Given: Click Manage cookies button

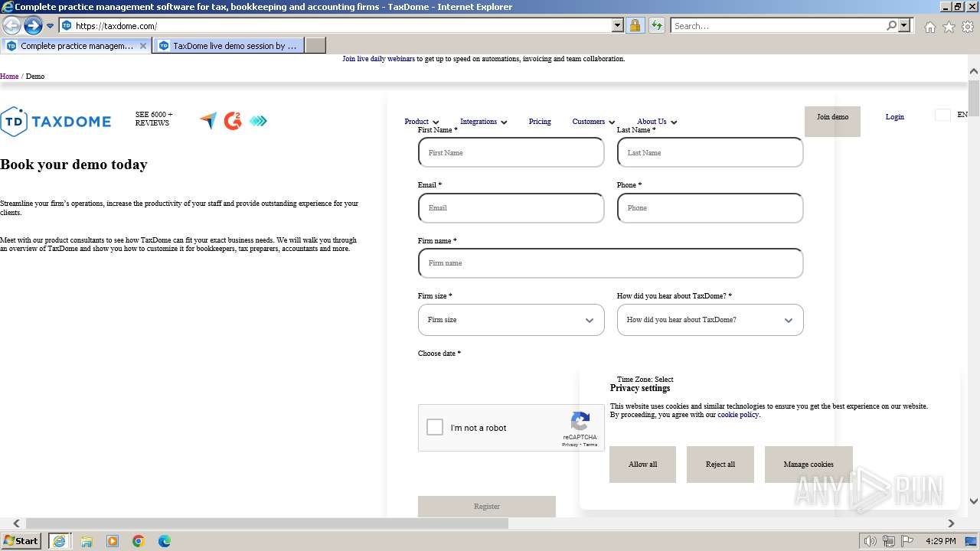Looking at the screenshot, I should (x=808, y=465).
